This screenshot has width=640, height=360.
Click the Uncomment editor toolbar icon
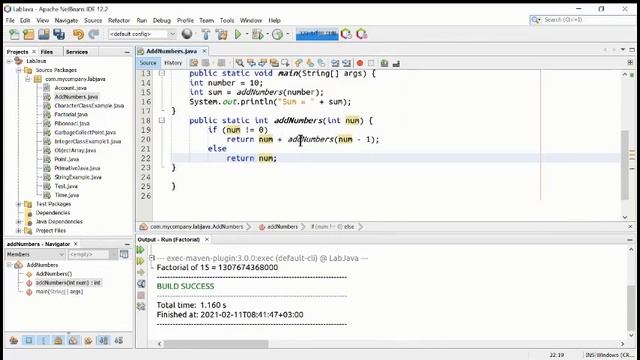[x=396, y=63]
